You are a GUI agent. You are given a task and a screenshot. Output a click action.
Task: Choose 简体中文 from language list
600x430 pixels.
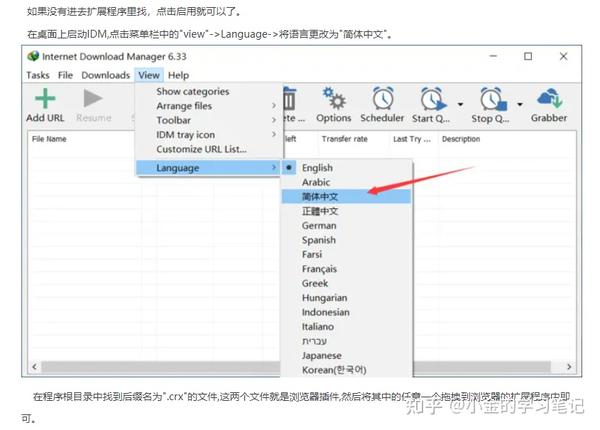347,197
